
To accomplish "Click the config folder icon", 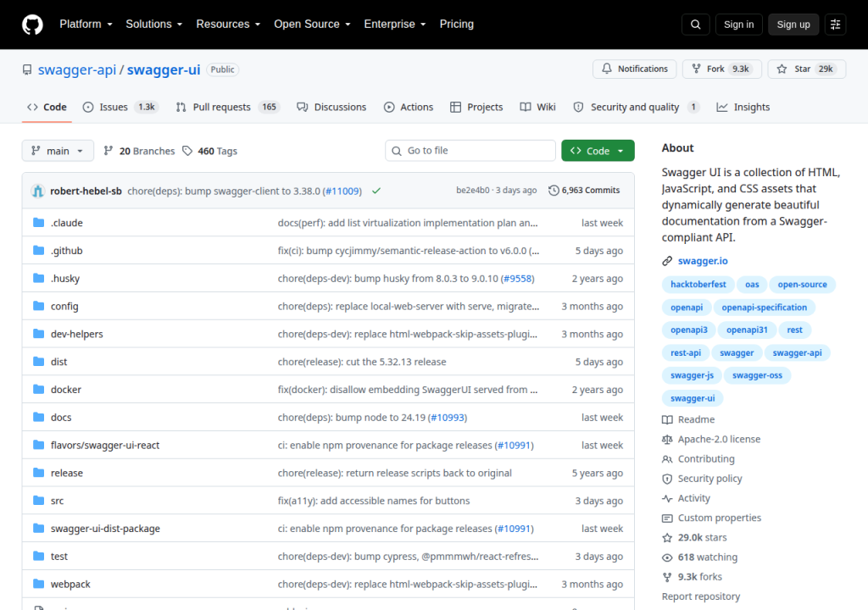I will click(x=38, y=306).
